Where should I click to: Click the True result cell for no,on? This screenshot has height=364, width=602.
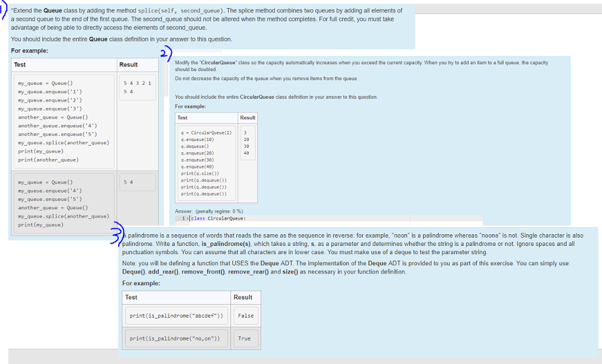(245, 338)
